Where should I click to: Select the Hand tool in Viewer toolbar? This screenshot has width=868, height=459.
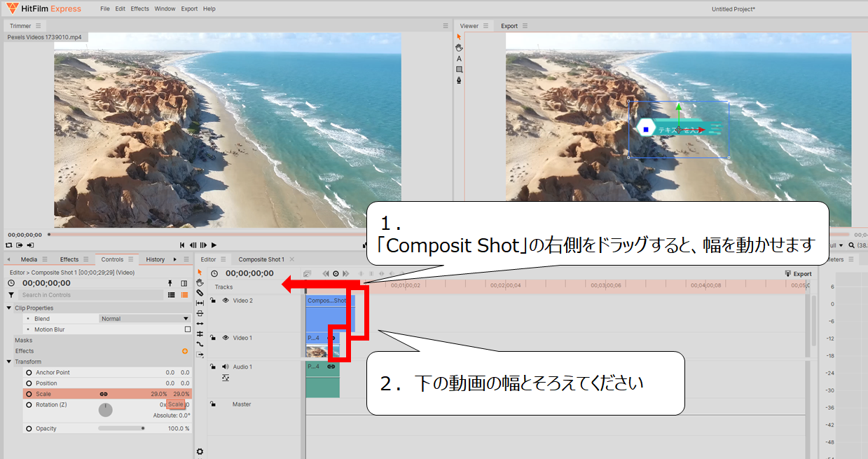(460, 48)
